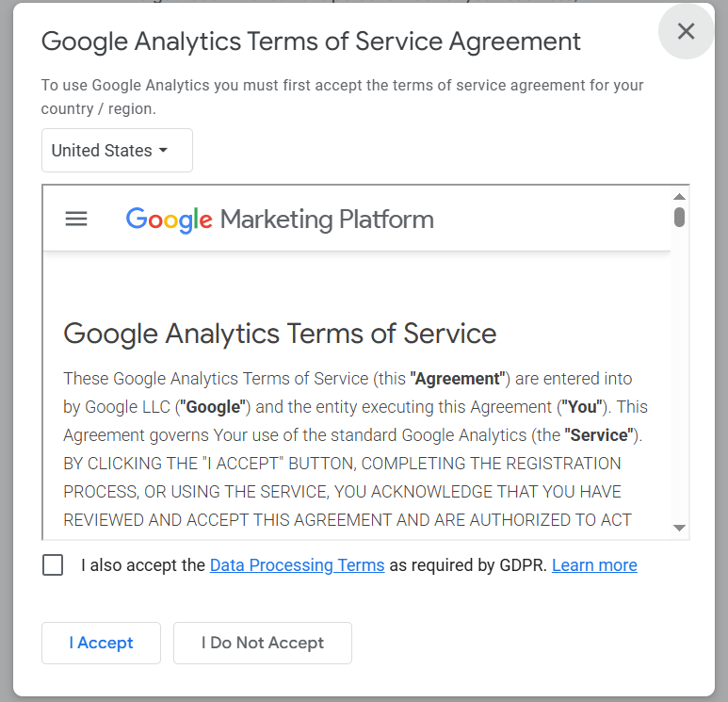Click the Marketing Platform header text
This screenshot has height=702, width=728.
[x=327, y=220]
